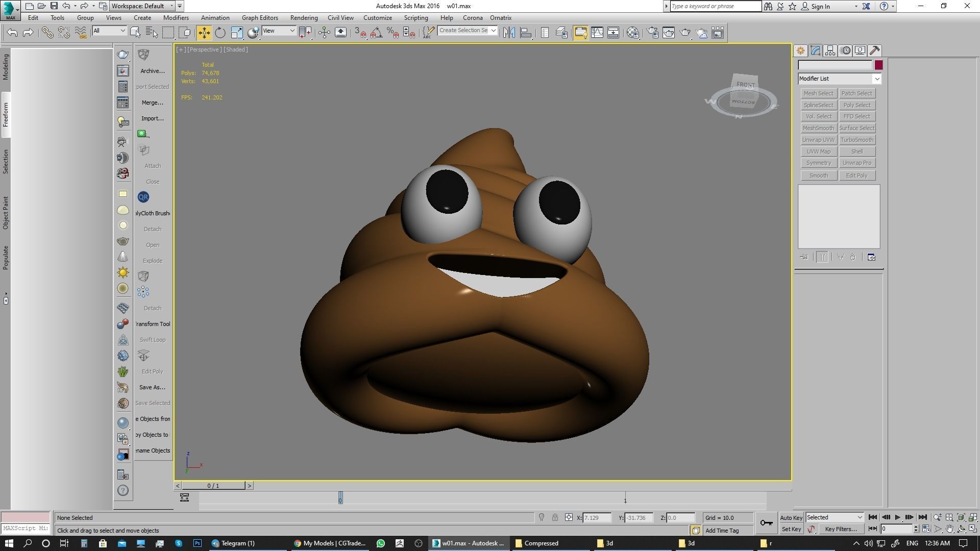Click the Mirror tool icon
980x551 pixels.
pos(509,33)
